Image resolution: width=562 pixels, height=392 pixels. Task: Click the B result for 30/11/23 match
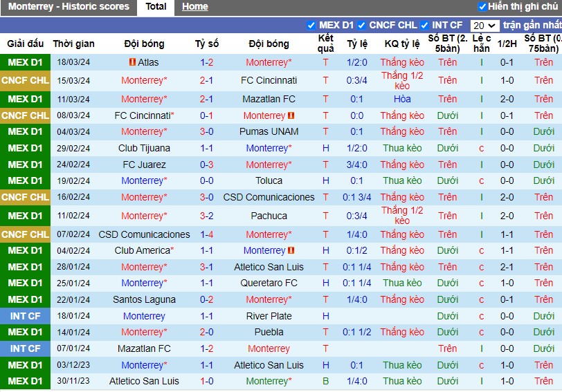click(325, 381)
